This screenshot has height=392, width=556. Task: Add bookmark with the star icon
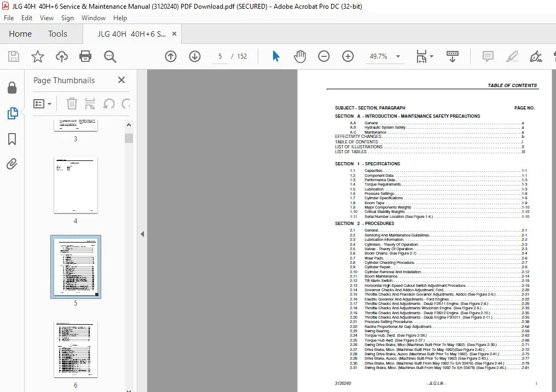click(x=38, y=56)
